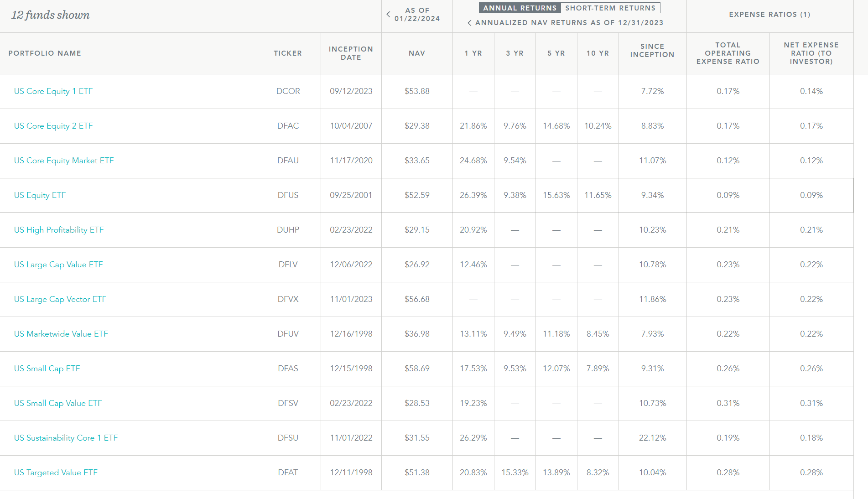This screenshot has width=868, height=499.
Task: Click the DFSV ticker cell
Action: click(x=288, y=403)
